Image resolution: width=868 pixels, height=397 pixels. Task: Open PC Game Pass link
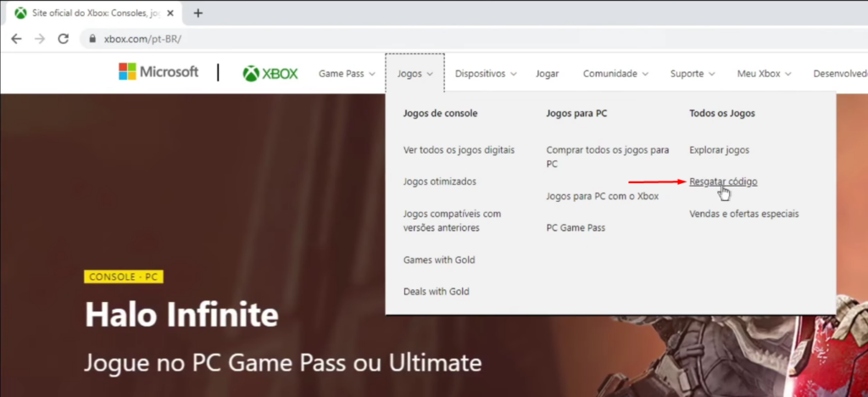[x=576, y=228]
